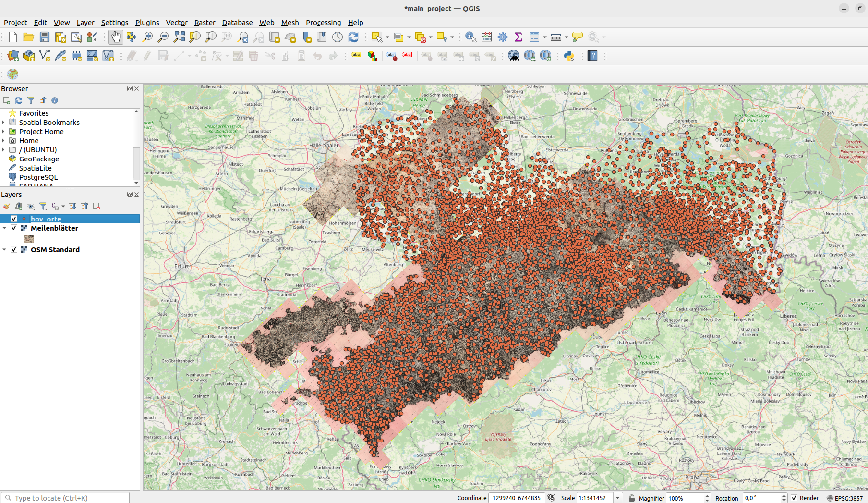Open the Identify Features tool
The width and height of the screenshot is (868, 503).
470,37
